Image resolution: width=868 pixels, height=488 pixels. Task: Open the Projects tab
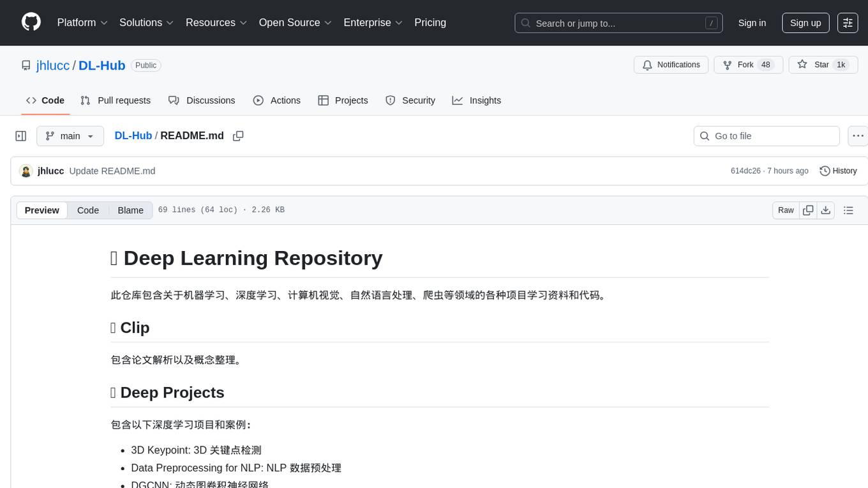(343, 100)
